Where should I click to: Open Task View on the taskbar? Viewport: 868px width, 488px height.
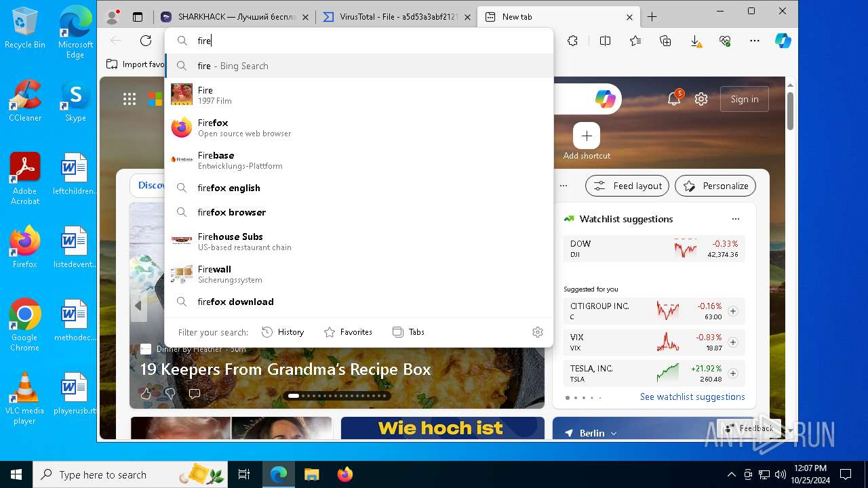click(245, 474)
